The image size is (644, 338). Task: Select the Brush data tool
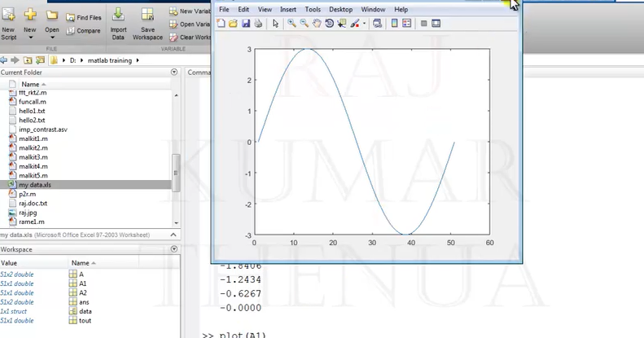[x=354, y=24]
